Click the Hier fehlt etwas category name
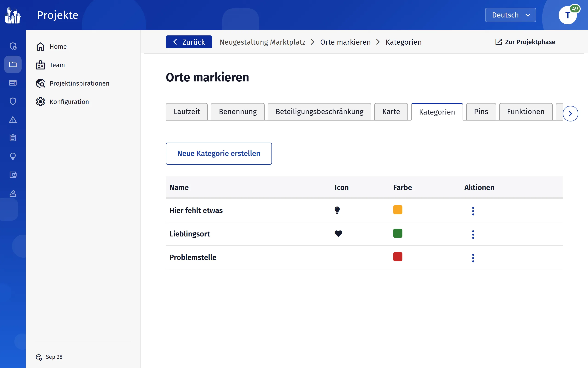This screenshot has width=588, height=368. coord(196,210)
